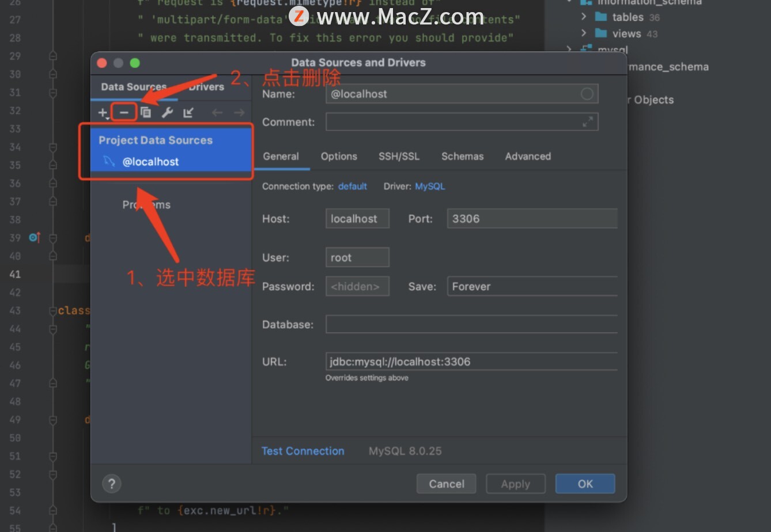771x532 pixels.
Task: Click the tables folder icon in database panel
Action: click(x=601, y=17)
